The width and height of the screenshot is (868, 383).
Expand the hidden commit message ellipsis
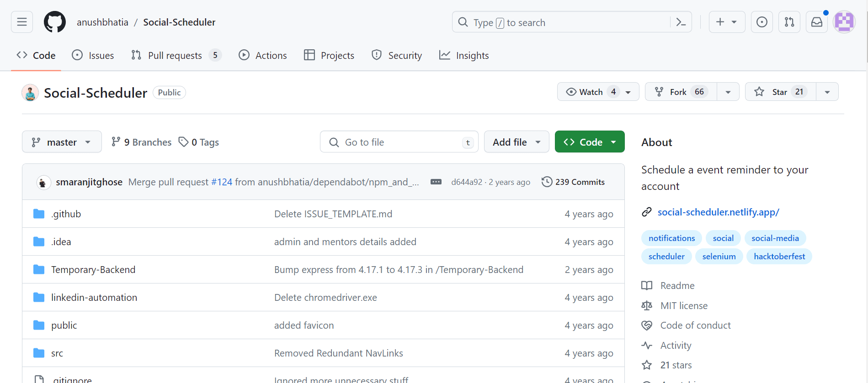436,182
